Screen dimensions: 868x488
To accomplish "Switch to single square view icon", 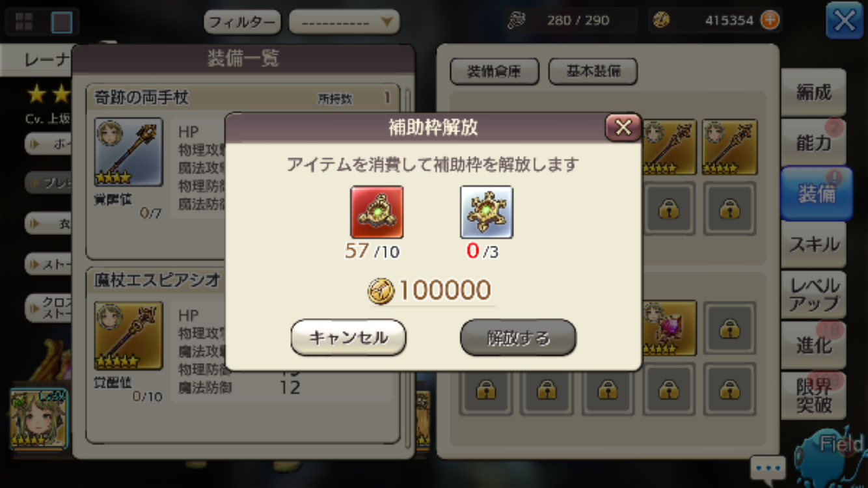I will click(61, 22).
